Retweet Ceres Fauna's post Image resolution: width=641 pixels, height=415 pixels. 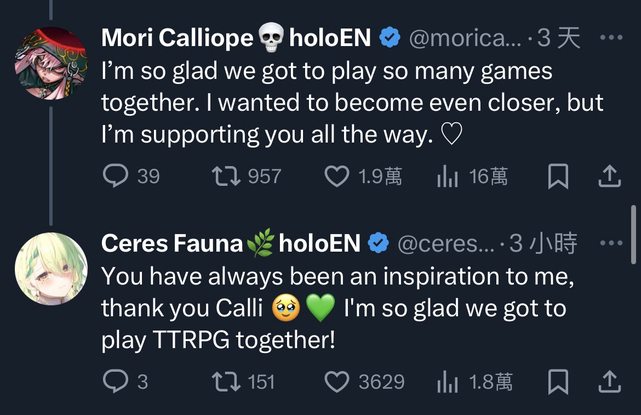pyautogui.click(x=224, y=381)
